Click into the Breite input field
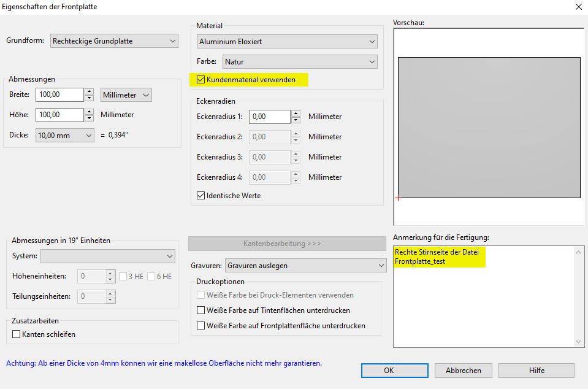Image resolution: width=588 pixels, height=389 pixels. [x=59, y=94]
